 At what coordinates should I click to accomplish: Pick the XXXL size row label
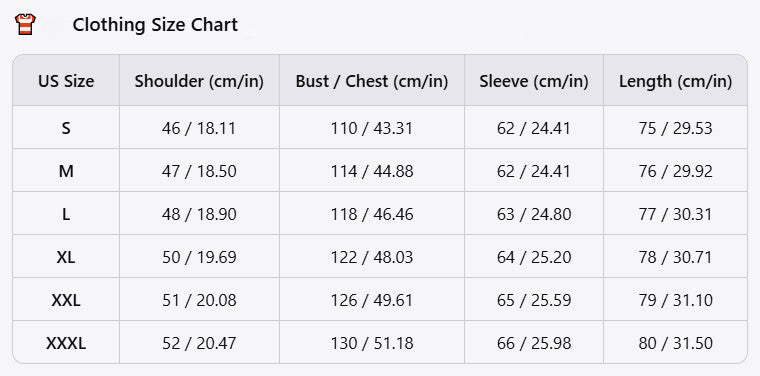[66, 344]
